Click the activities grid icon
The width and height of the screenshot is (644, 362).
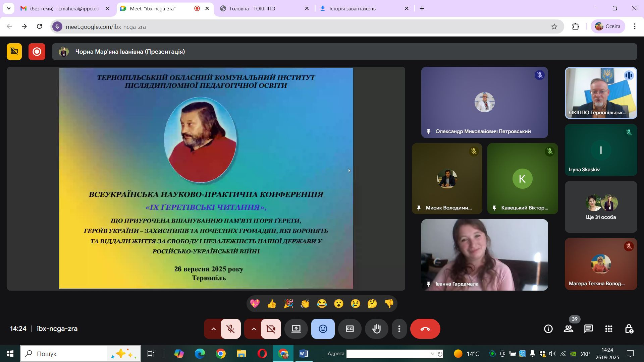[609, 329]
